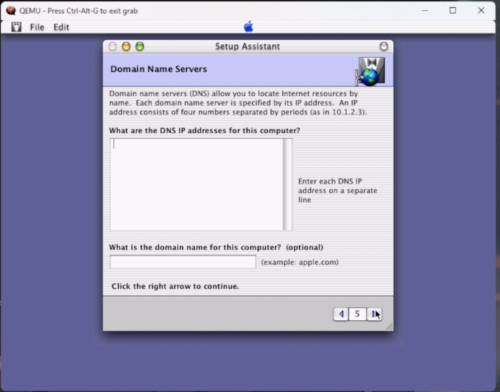Click the QEMU logo in the title bar
This screenshot has width=500, height=392.
[x=11, y=11]
